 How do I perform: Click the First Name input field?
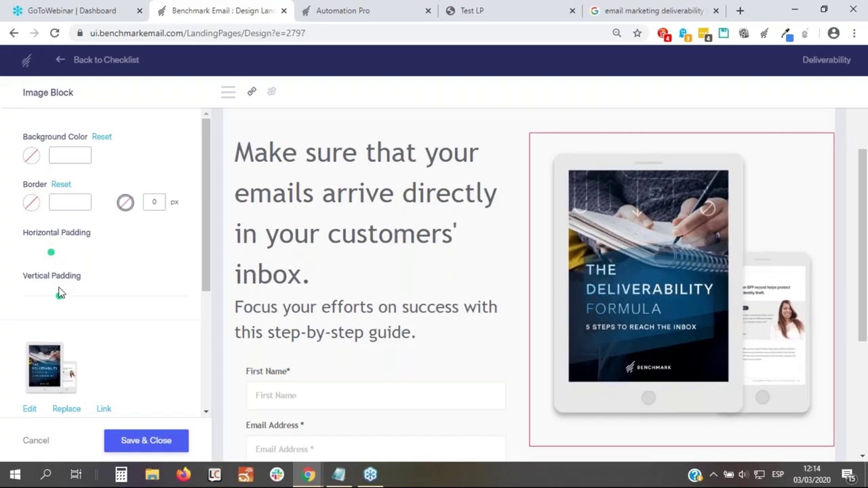pos(376,395)
